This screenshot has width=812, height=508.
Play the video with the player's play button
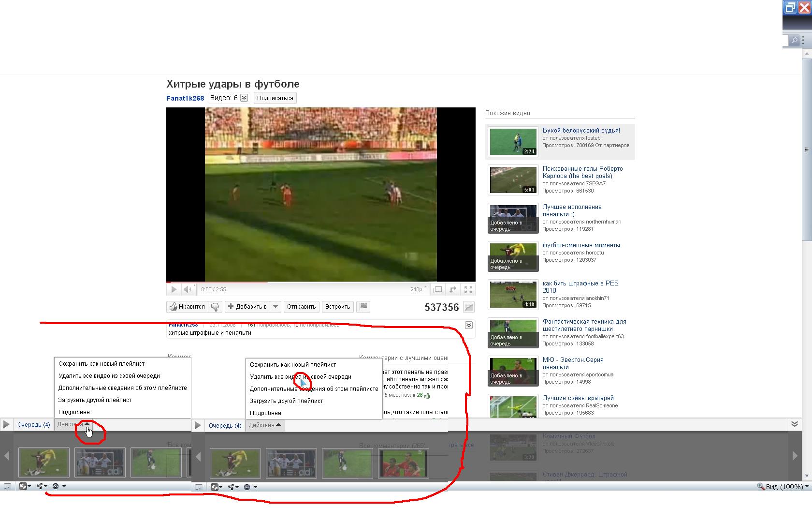point(174,289)
